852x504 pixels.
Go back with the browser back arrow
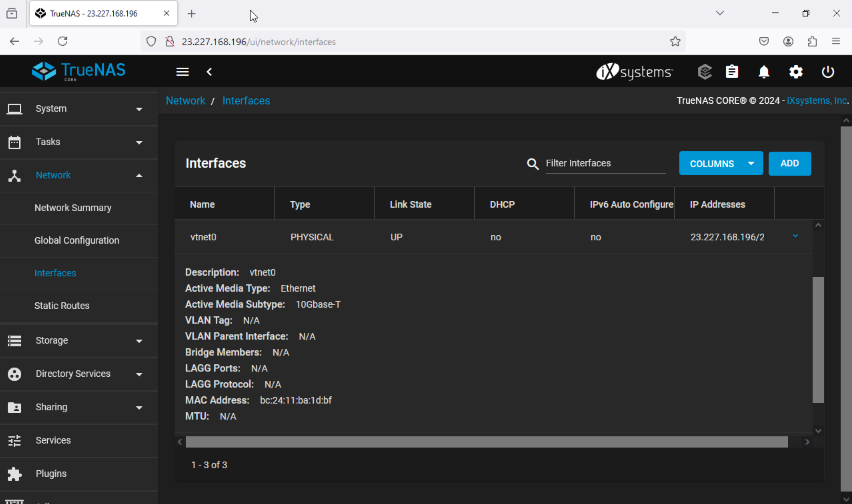pos(14,41)
